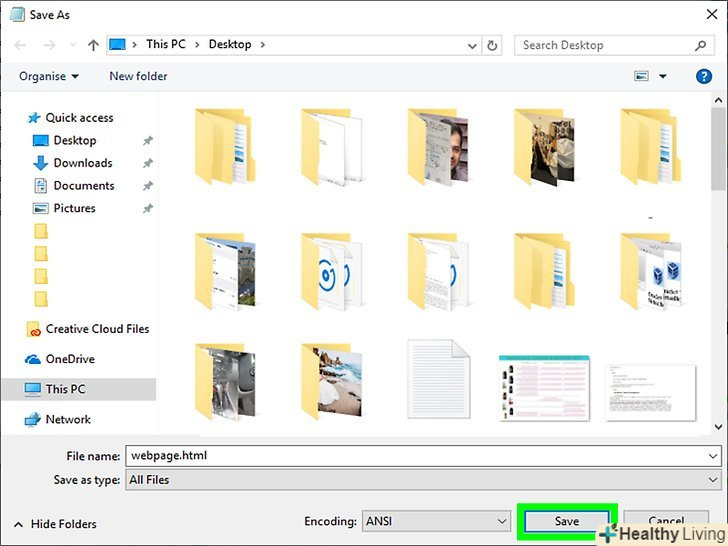
Task: Click the pin icon beside Documents
Action: coord(148,186)
